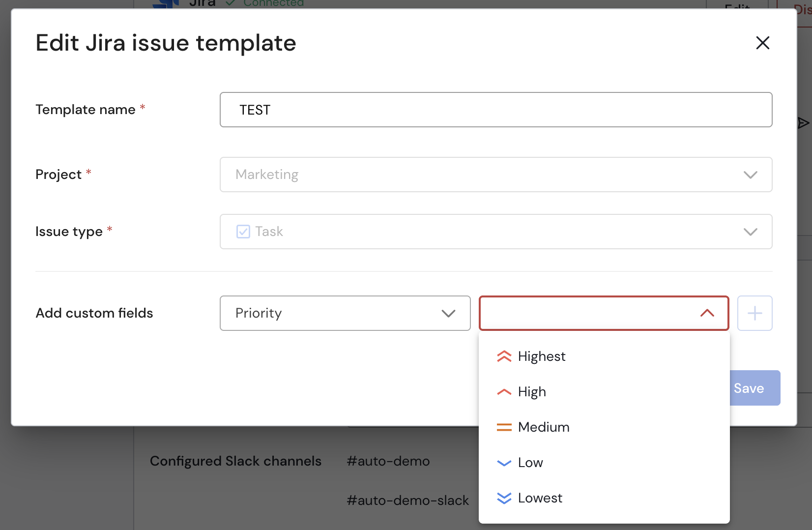The width and height of the screenshot is (812, 530).
Task: Select Low priority option
Action: pyautogui.click(x=604, y=463)
